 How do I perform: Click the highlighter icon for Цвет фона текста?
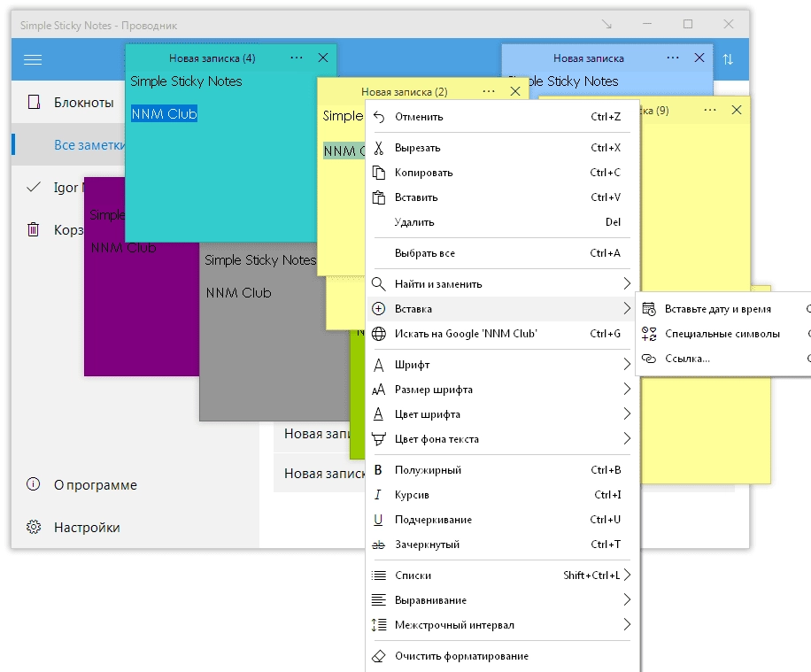[379, 439]
